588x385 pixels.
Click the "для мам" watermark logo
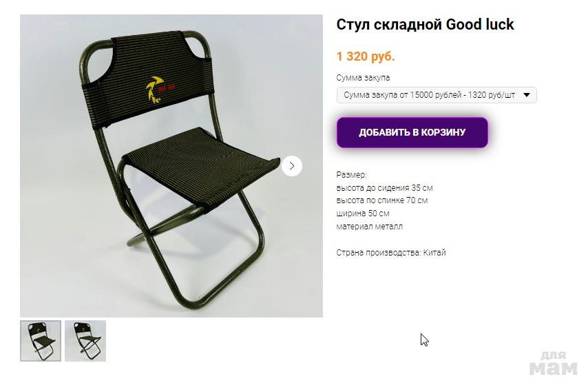553,363
